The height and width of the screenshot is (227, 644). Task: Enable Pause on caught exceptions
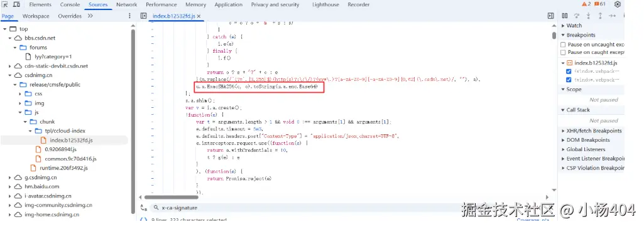click(564, 53)
